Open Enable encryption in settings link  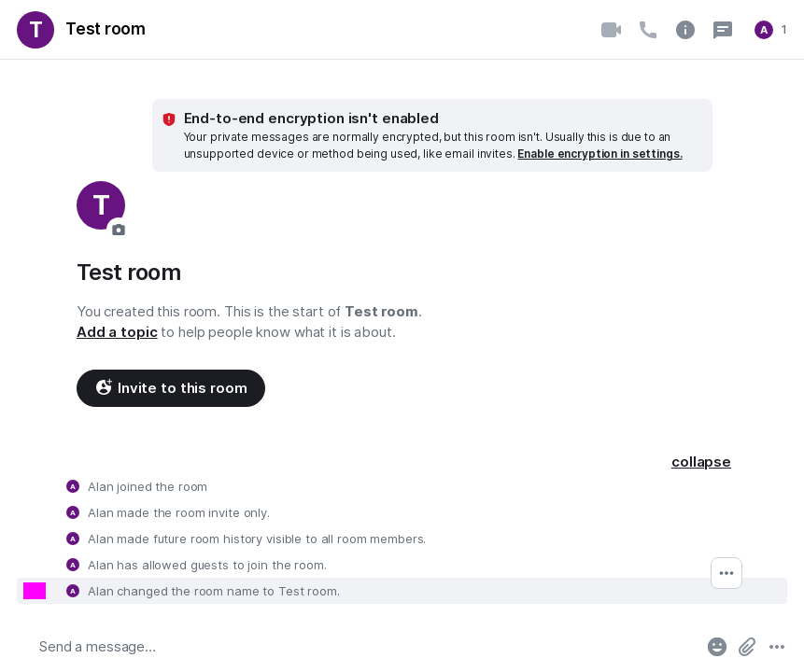[x=599, y=154]
